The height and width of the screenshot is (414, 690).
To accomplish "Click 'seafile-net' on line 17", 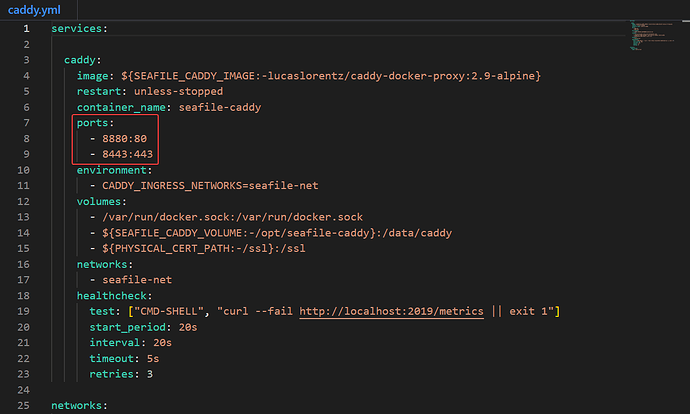I will 137,280.
